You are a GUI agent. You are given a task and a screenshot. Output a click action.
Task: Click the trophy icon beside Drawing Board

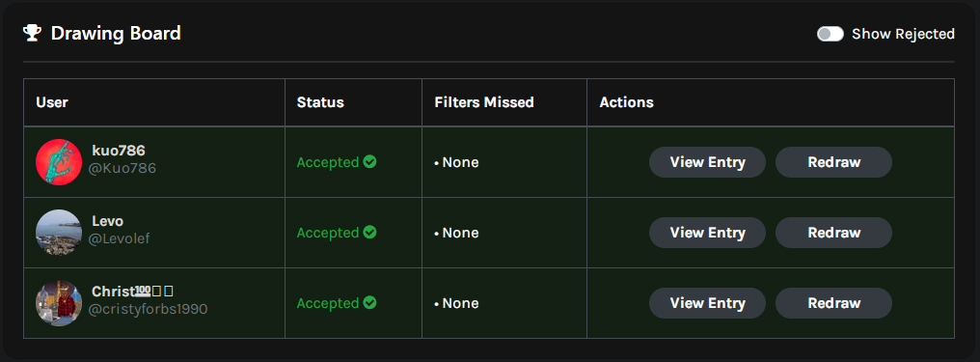pyautogui.click(x=31, y=33)
